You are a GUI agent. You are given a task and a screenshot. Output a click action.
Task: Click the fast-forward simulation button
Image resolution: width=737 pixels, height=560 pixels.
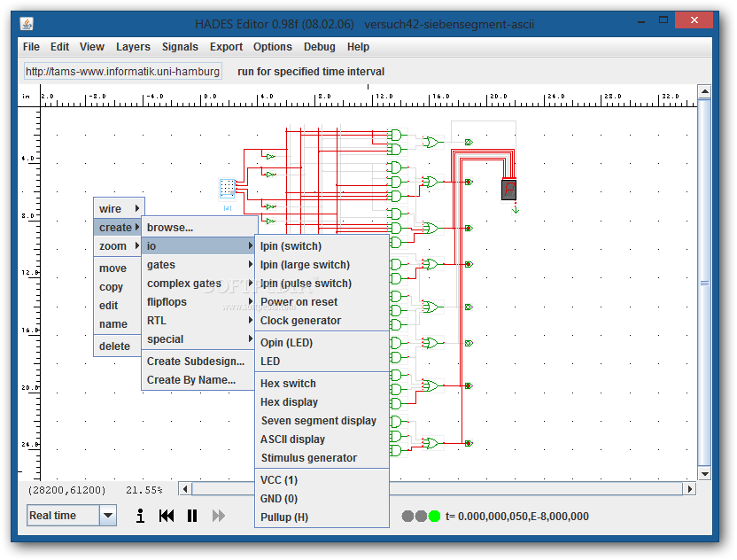coord(219,516)
